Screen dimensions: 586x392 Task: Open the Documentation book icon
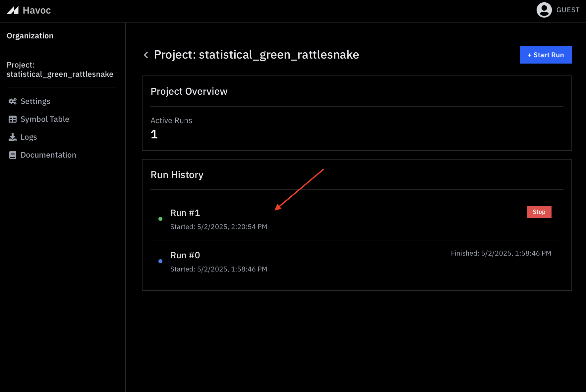(12, 155)
